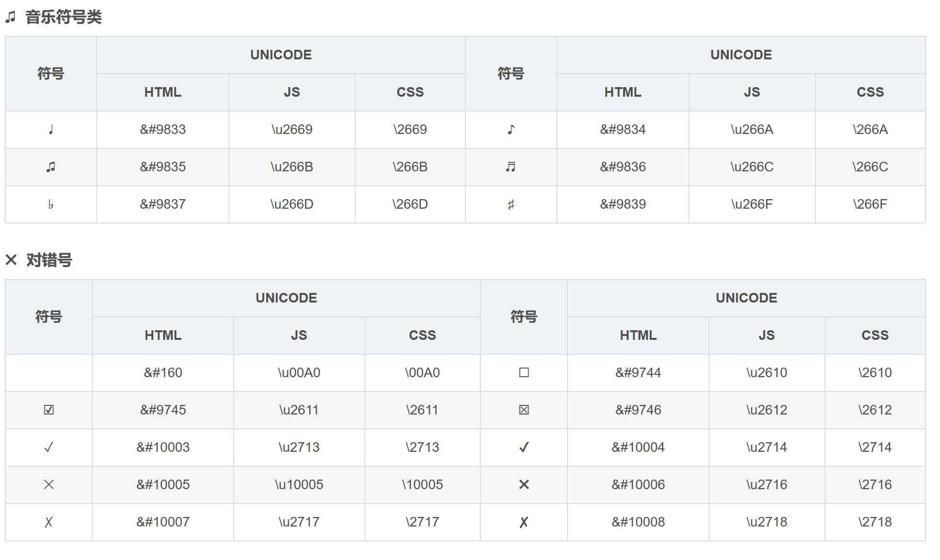940x560 pixels.
Task: Click the beamed sixteenth notes symbol ♬
Action: [511, 167]
